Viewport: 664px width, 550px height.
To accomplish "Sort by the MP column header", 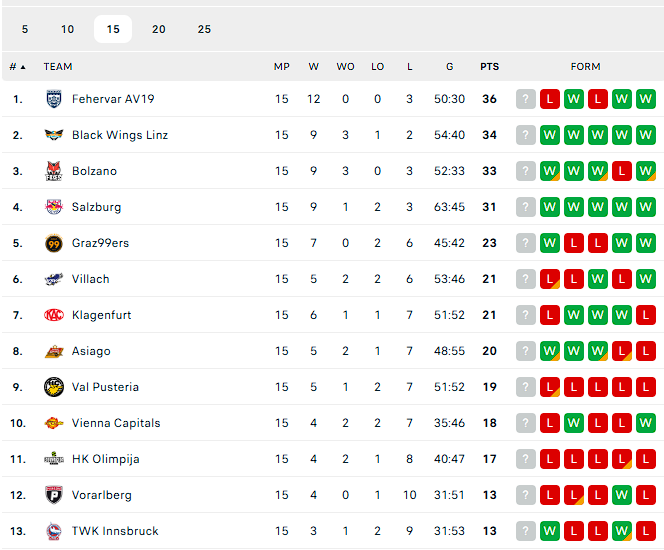I will point(282,67).
